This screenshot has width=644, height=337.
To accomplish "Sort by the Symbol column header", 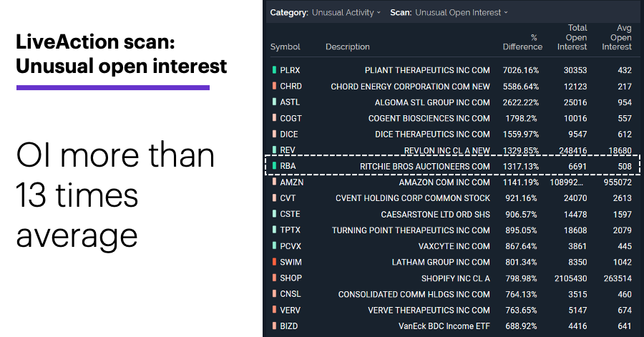I will click(285, 47).
